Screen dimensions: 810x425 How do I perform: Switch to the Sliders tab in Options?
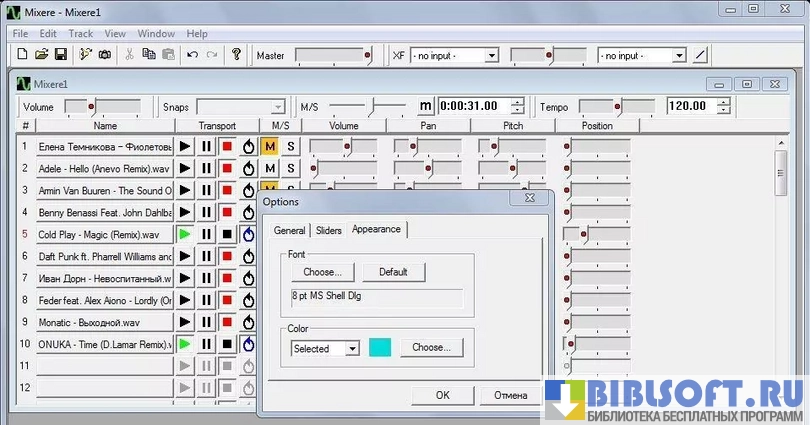pyautogui.click(x=328, y=230)
